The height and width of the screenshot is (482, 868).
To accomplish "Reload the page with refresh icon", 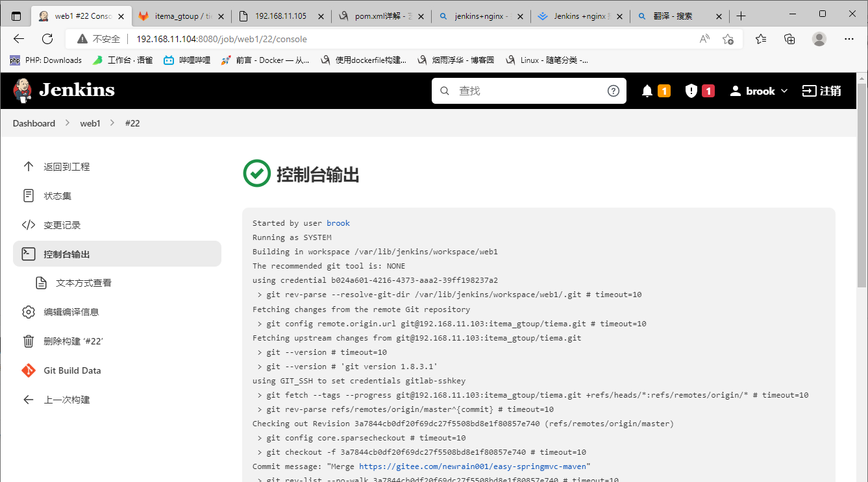I will pyautogui.click(x=47, y=39).
